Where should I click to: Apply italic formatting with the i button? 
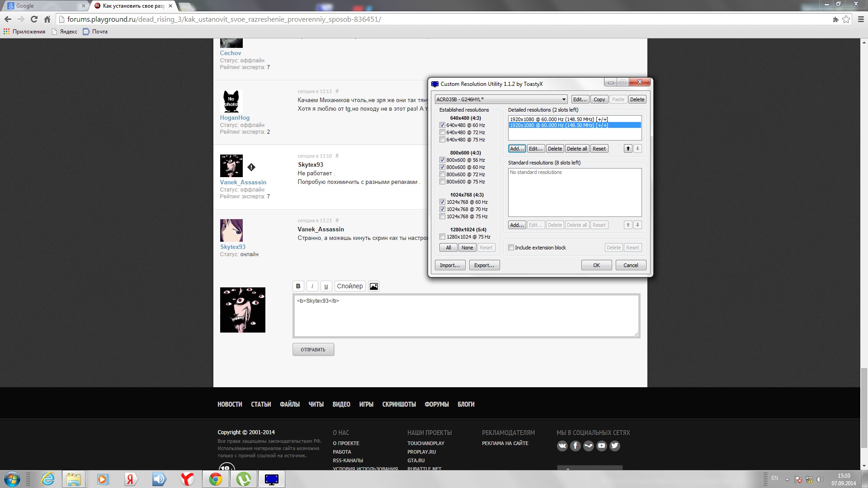pyautogui.click(x=312, y=286)
